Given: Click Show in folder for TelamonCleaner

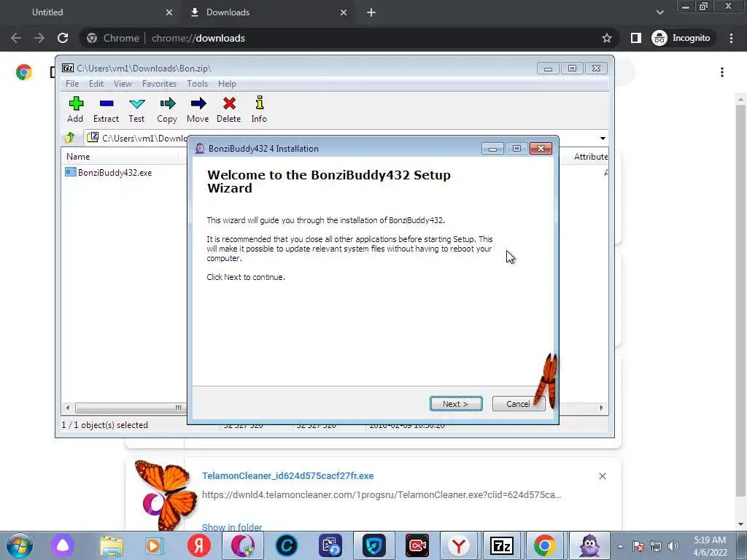Looking at the screenshot, I should point(232,527).
